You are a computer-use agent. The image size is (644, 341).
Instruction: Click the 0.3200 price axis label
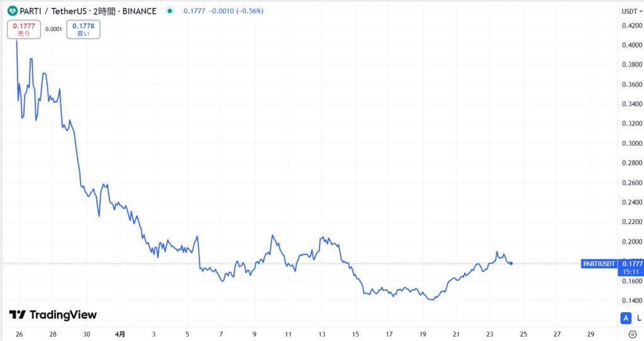(632, 124)
